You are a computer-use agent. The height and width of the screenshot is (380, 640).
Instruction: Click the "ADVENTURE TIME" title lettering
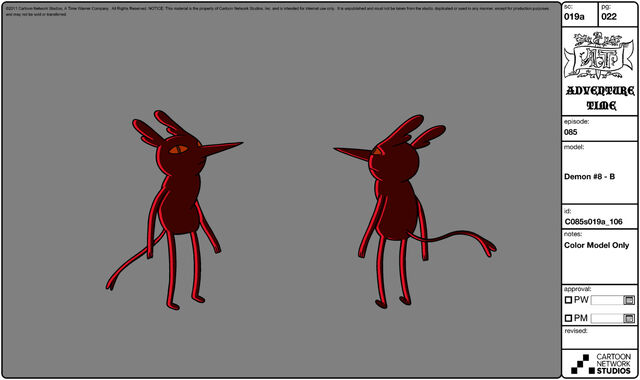(x=600, y=98)
